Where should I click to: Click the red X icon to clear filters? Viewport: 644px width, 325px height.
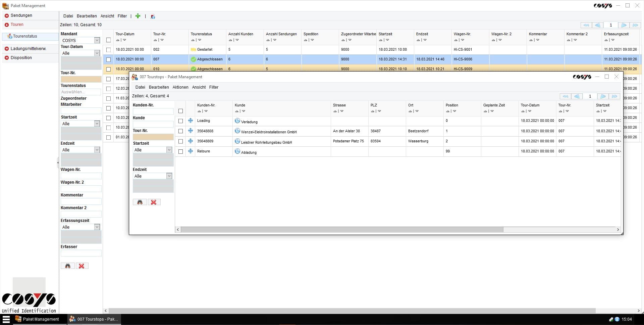[x=82, y=266]
